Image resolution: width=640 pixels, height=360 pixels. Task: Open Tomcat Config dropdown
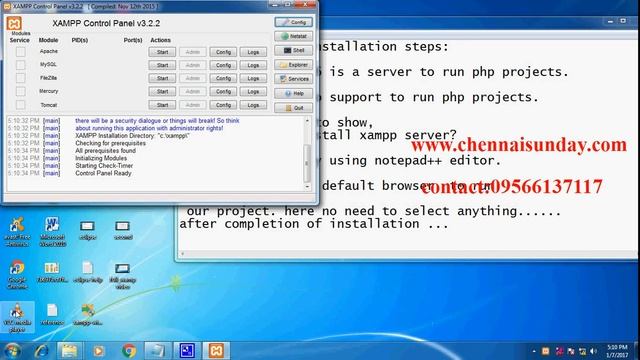[223, 105]
